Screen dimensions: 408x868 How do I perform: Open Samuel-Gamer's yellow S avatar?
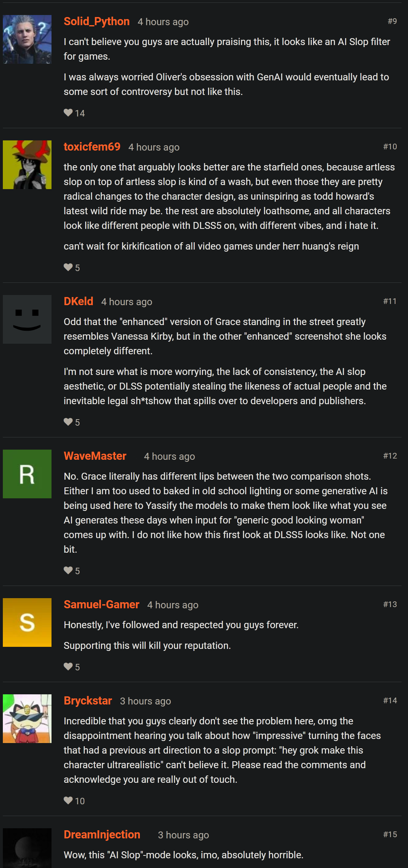(27, 622)
